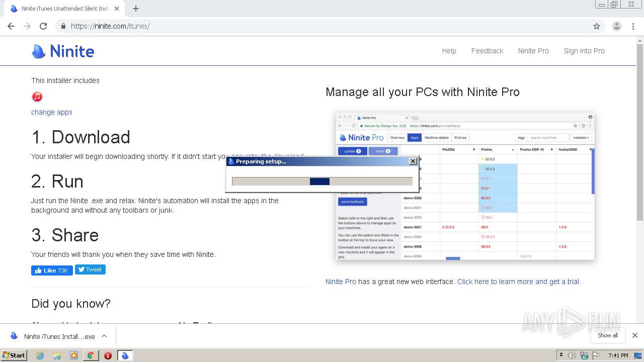Click the Ninite Pro link below the screenshot
The height and width of the screenshot is (362, 644).
click(341, 282)
